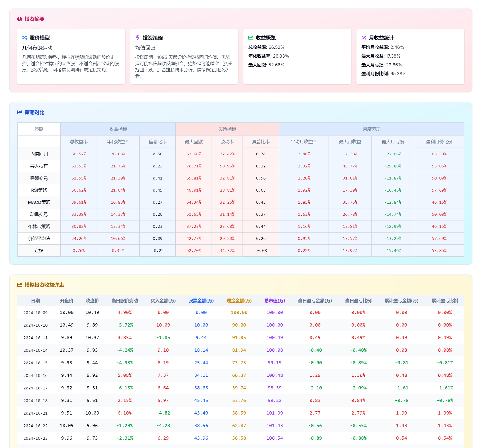483x448 pixels.
Task: Click the lightning bolt icon beside 投资策略
Action: coord(138,38)
